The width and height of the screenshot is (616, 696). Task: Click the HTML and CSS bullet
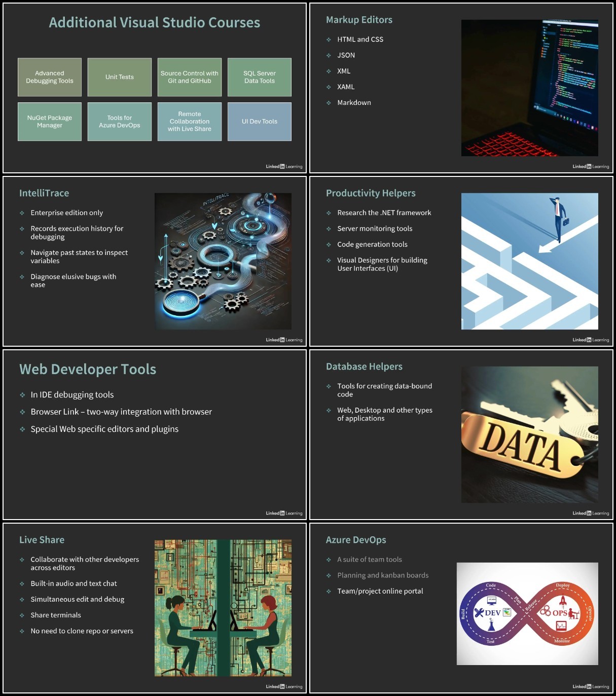coord(360,40)
